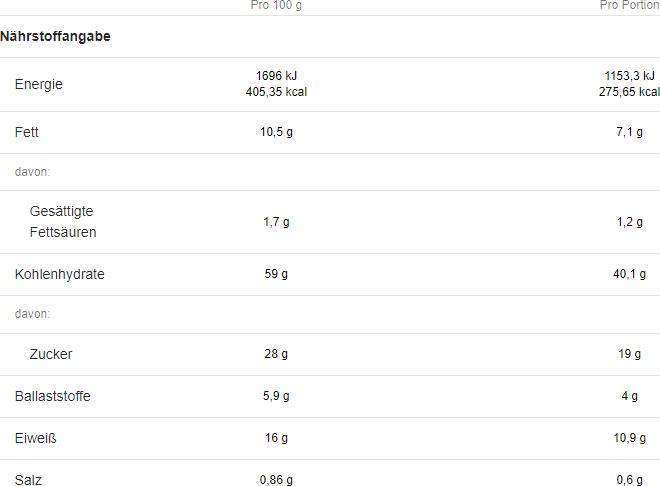Select the 1,7 g saturated fat value
The width and height of the screenshot is (660, 486).
tap(277, 222)
